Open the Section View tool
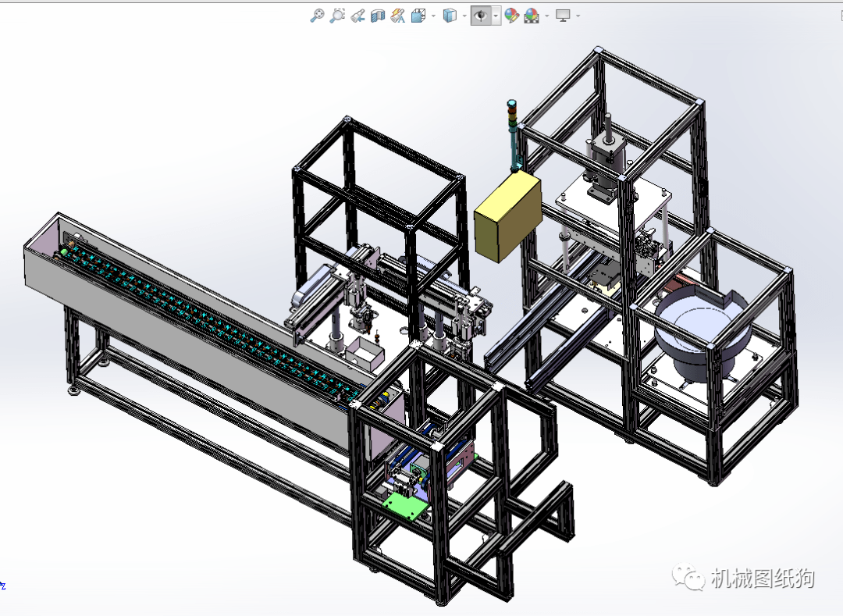843x616 pixels. point(378,16)
